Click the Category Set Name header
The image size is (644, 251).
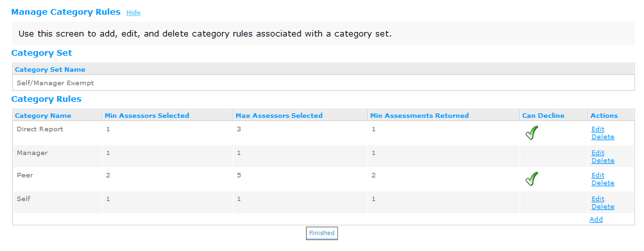[50, 70]
